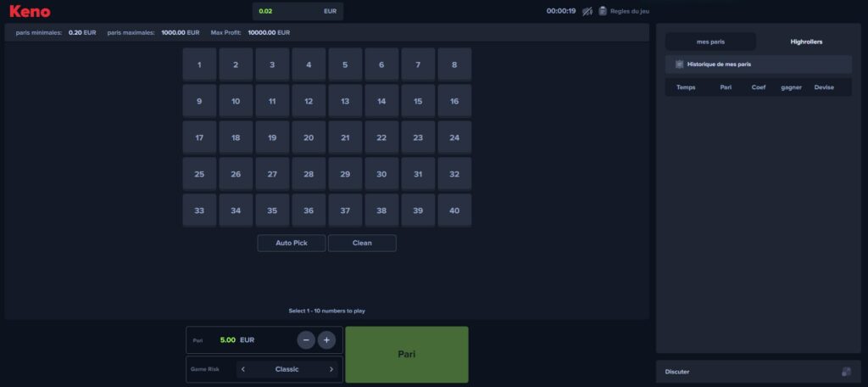Click the EUR balance display at top
The image size is (868, 387).
coord(298,11)
